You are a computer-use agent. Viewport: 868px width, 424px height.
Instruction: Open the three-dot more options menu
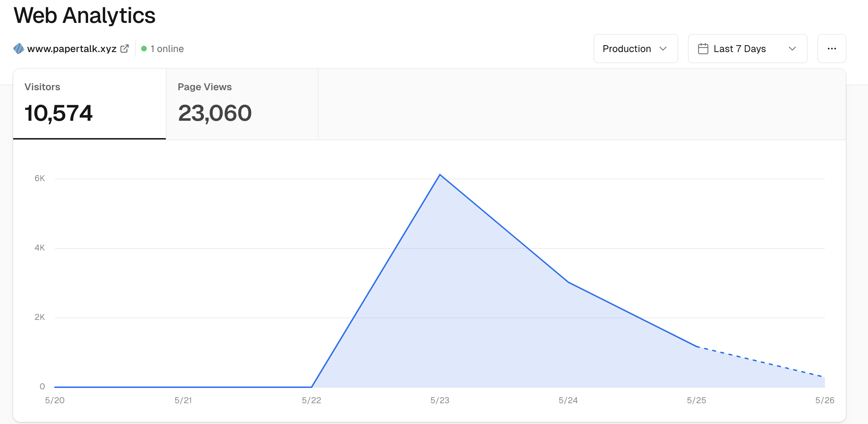[832, 49]
